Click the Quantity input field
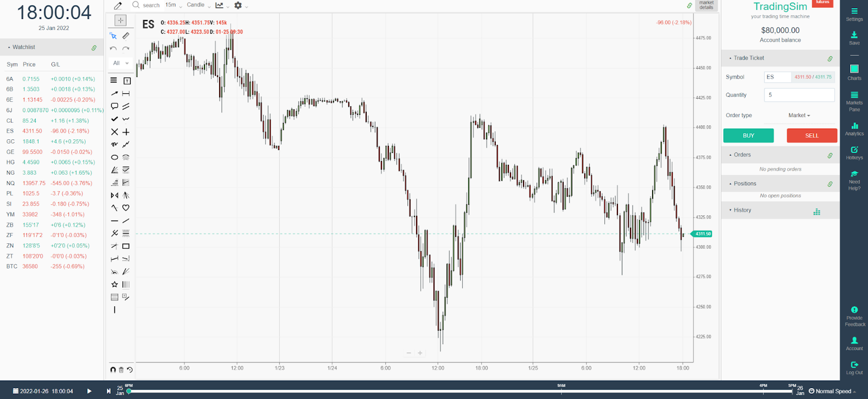 click(799, 95)
